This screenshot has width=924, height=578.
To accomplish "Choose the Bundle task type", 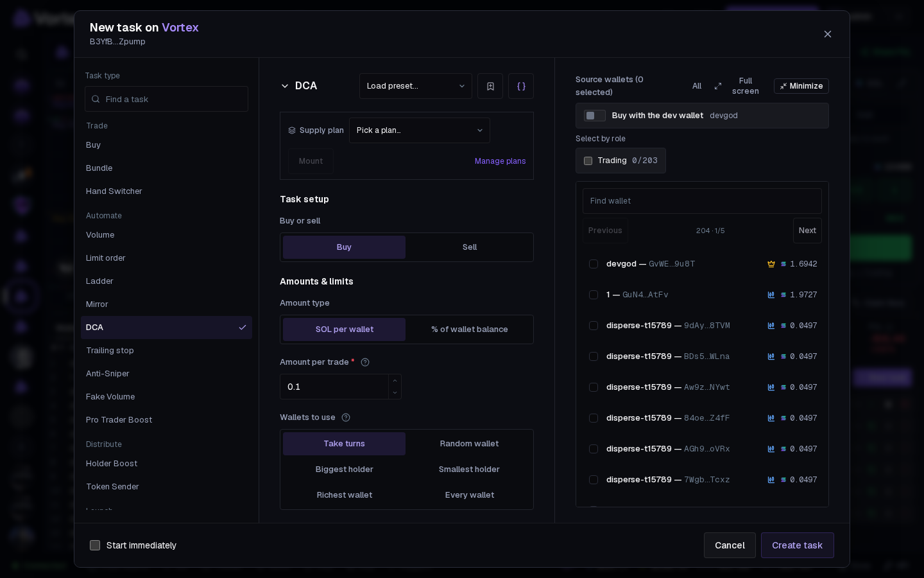I will click(x=166, y=168).
